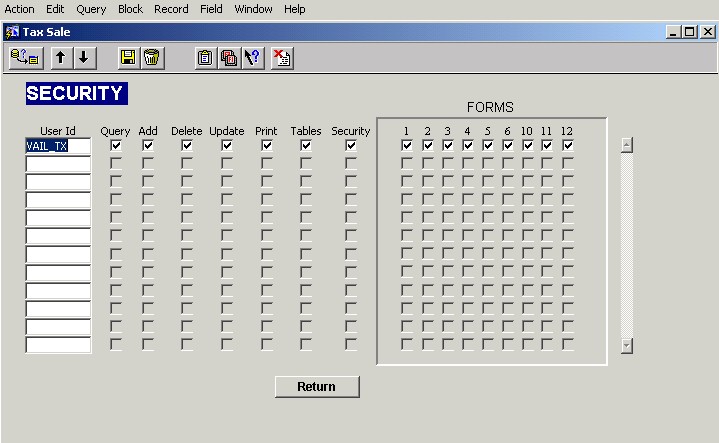Select the VAIL_TX User Id field

(x=58, y=146)
